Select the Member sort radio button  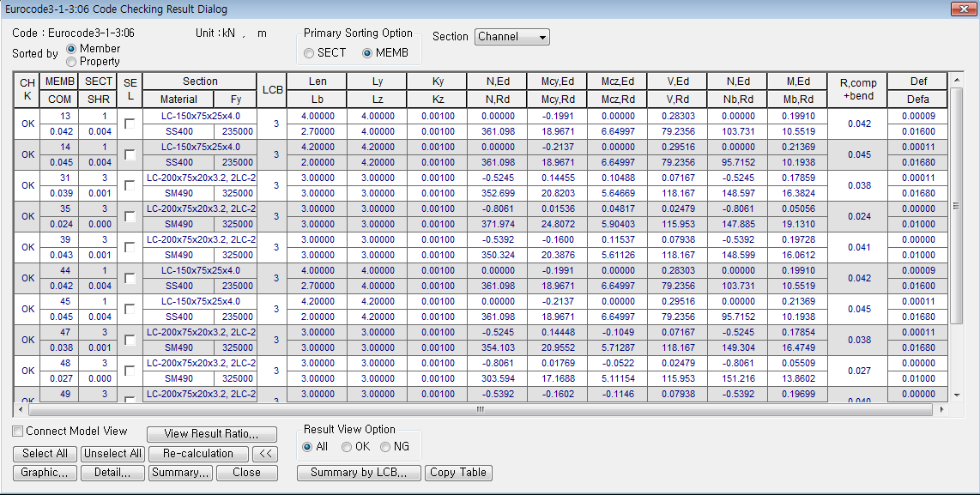pyautogui.click(x=71, y=49)
